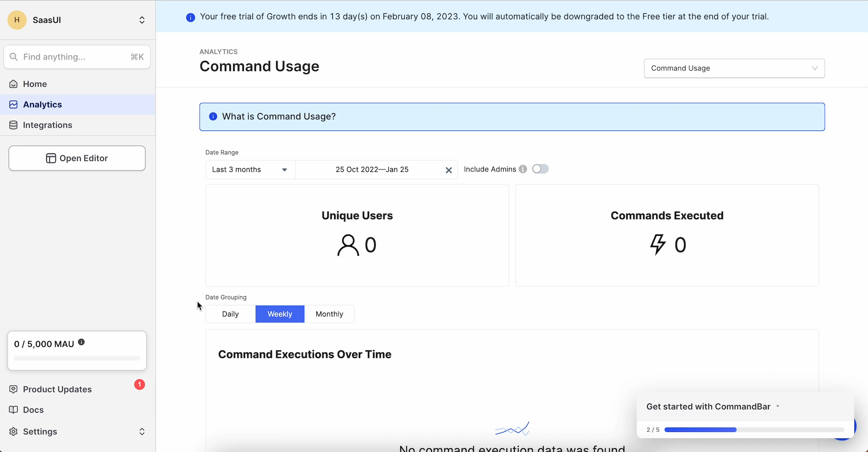868x452 pixels.
Task: Expand the Settings menu chevron
Action: (142, 431)
